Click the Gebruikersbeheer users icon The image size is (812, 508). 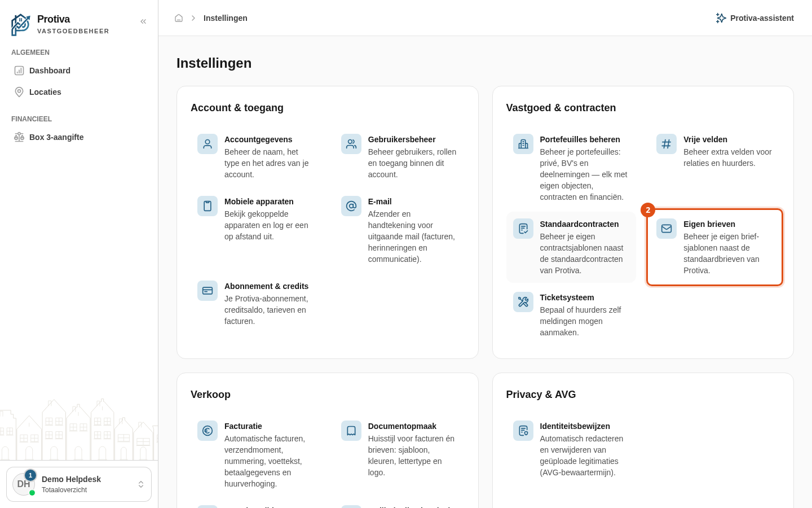351,144
